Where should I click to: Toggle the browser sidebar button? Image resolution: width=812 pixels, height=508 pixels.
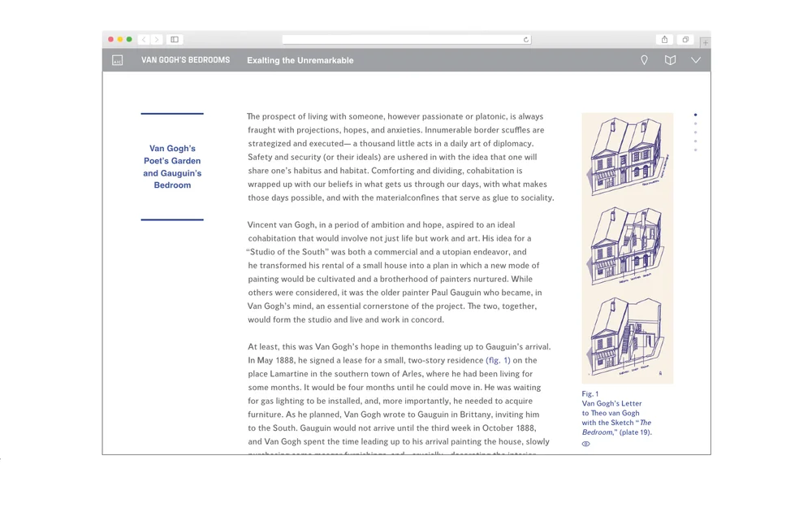(175, 39)
